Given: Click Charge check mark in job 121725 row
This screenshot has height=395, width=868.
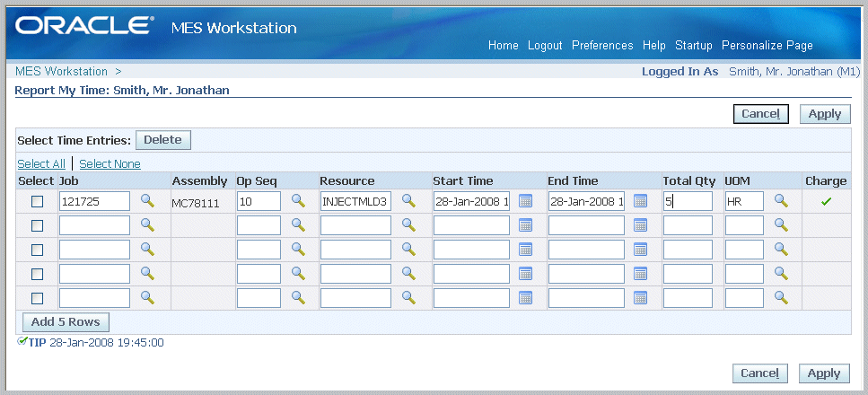Looking at the screenshot, I should pos(827,202).
